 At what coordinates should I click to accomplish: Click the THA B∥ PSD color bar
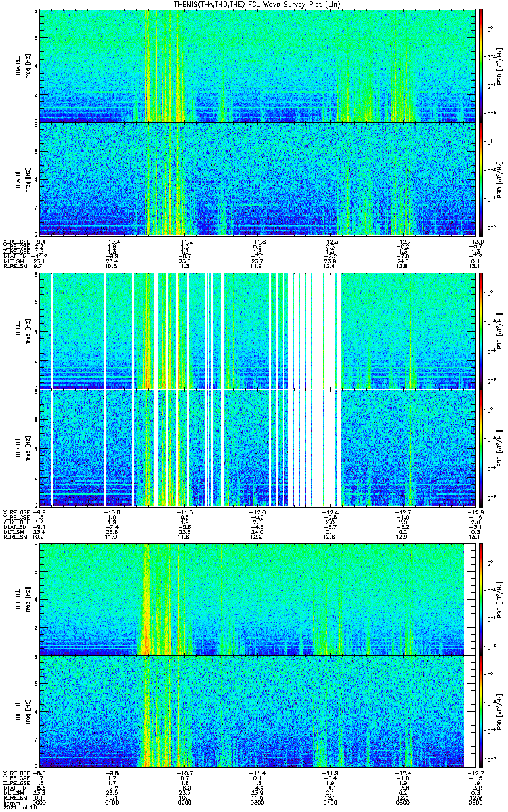coord(482,179)
